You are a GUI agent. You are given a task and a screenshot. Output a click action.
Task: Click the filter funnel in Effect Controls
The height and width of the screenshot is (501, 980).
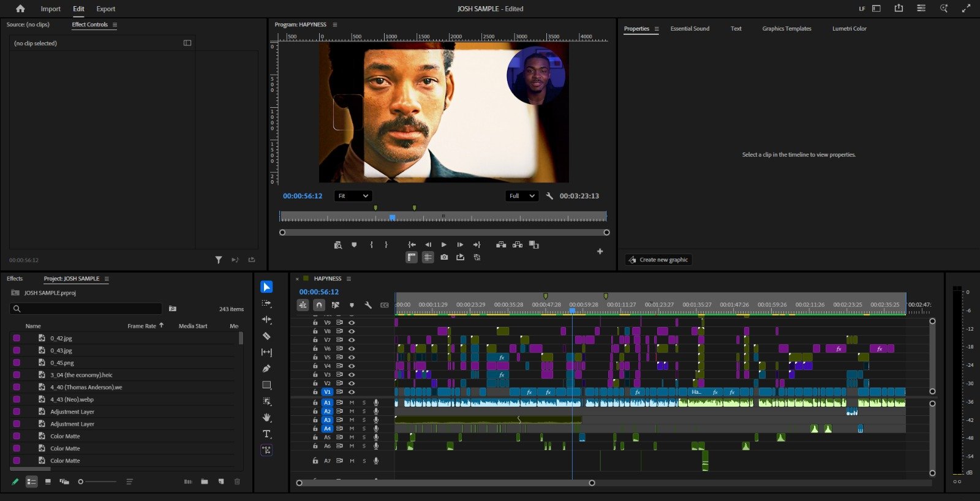(219, 260)
